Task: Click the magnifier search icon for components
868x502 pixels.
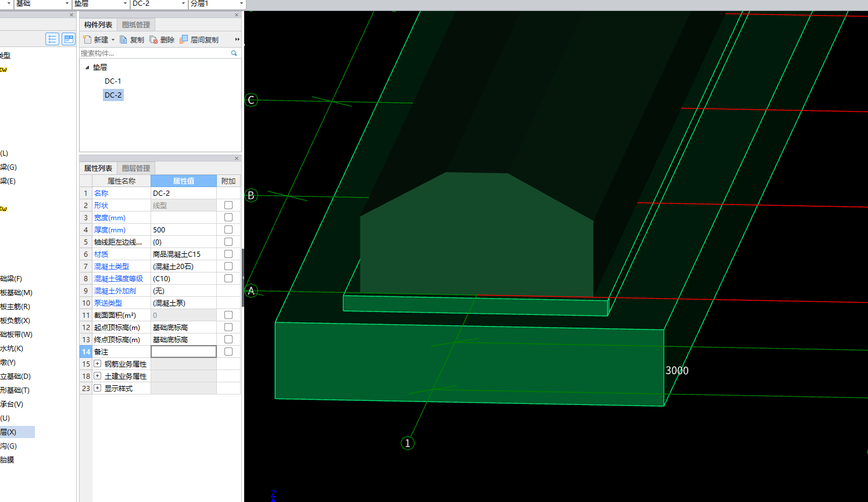Action: pos(234,53)
